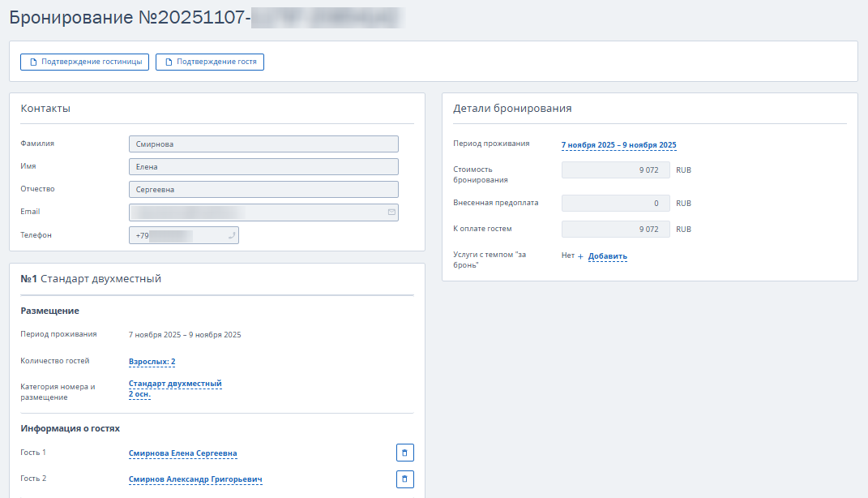Click the Гость 2 label
Viewport: 868px width, 498px height.
pyautogui.click(x=33, y=479)
